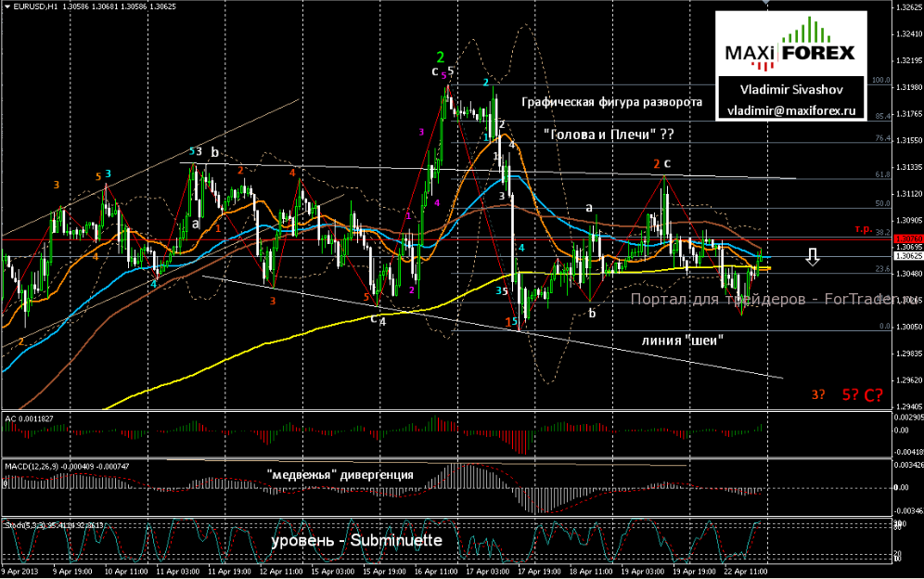Click the white "b" wave label on left peak

point(212,149)
